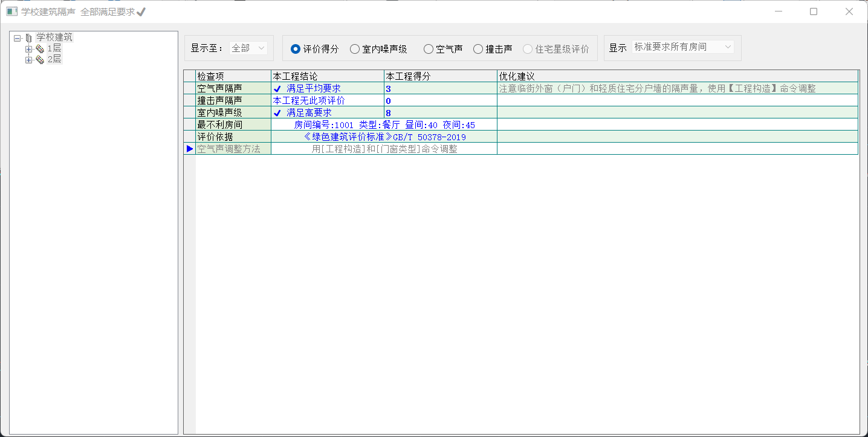Click the checkmark in the 满足平均要求 cell

coord(277,89)
